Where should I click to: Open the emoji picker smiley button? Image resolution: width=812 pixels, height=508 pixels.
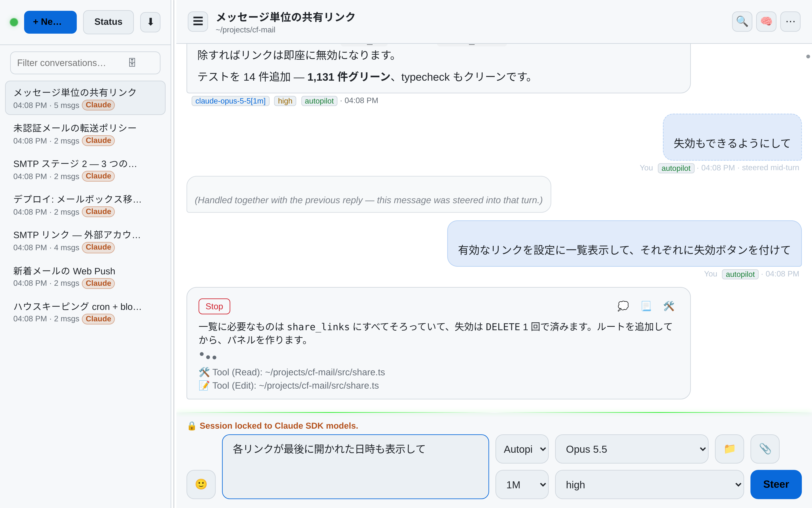tap(201, 484)
